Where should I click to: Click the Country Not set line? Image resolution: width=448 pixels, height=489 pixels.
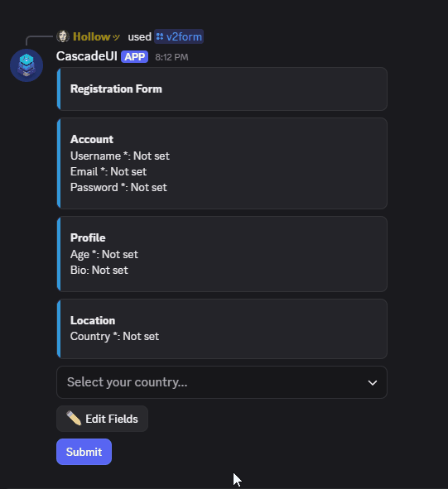(x=114, y=336)
